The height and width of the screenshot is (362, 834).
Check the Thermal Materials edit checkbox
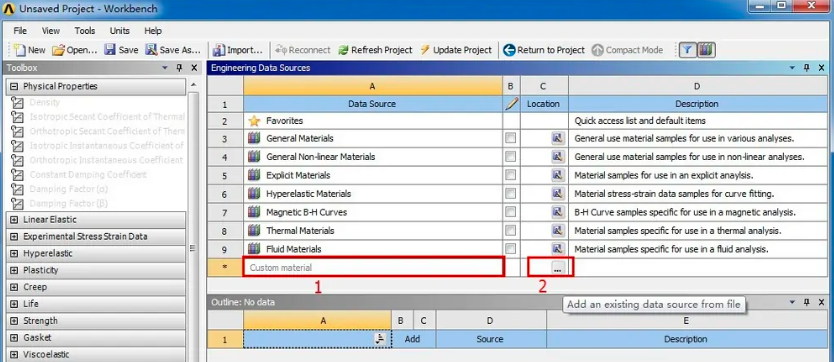(x=511, y=231)
